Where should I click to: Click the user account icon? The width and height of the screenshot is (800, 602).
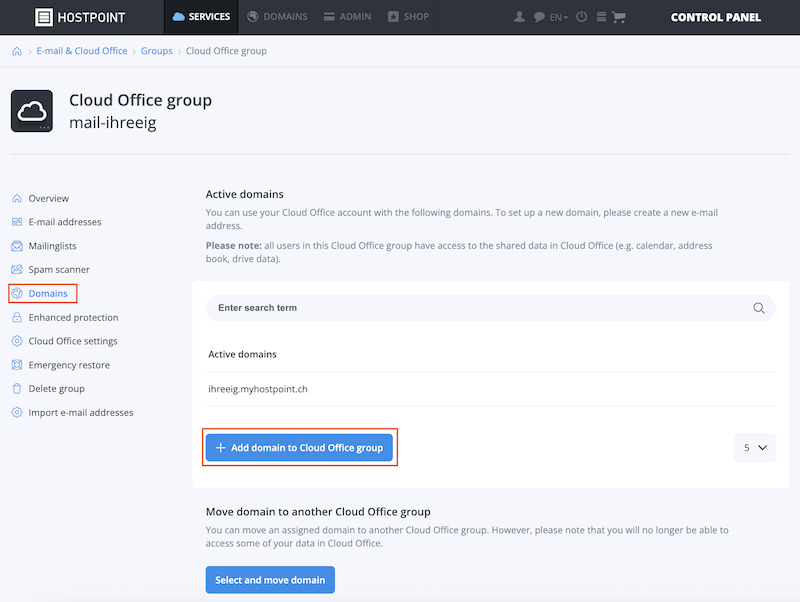[x=519, y=17]
